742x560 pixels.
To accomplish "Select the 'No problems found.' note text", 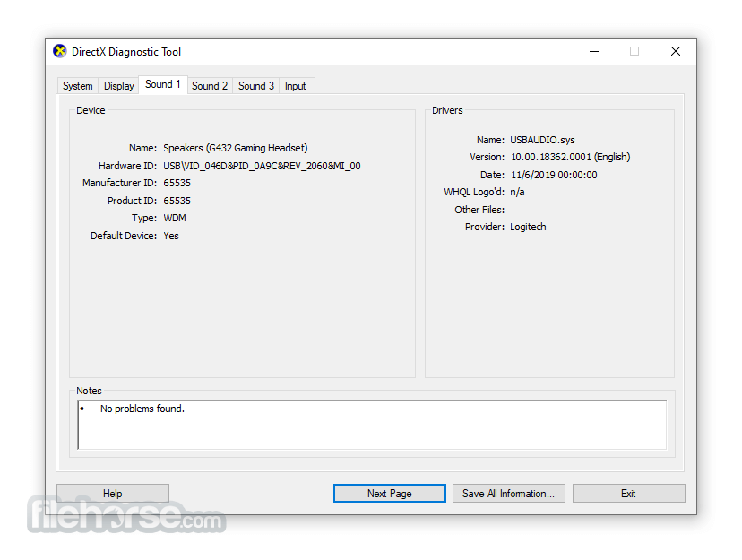I will pyautogui.click(x=142, y=409).
